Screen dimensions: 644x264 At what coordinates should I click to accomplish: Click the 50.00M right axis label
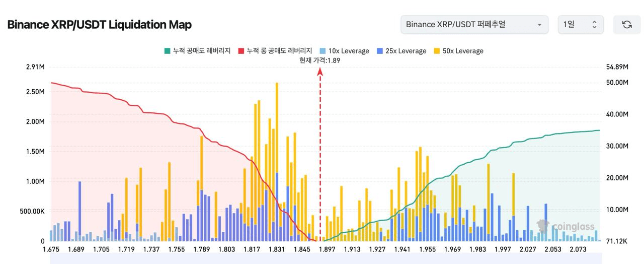click(x=617, y=82)
